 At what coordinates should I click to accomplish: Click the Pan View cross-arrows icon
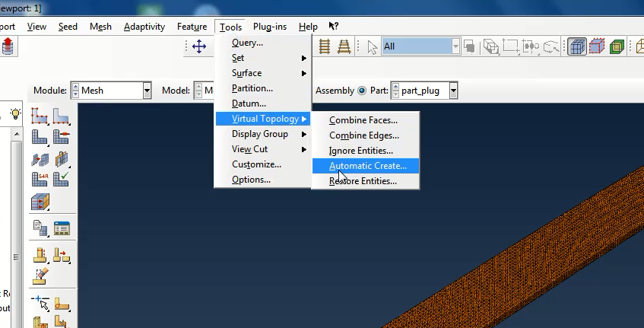click(199, 46)
